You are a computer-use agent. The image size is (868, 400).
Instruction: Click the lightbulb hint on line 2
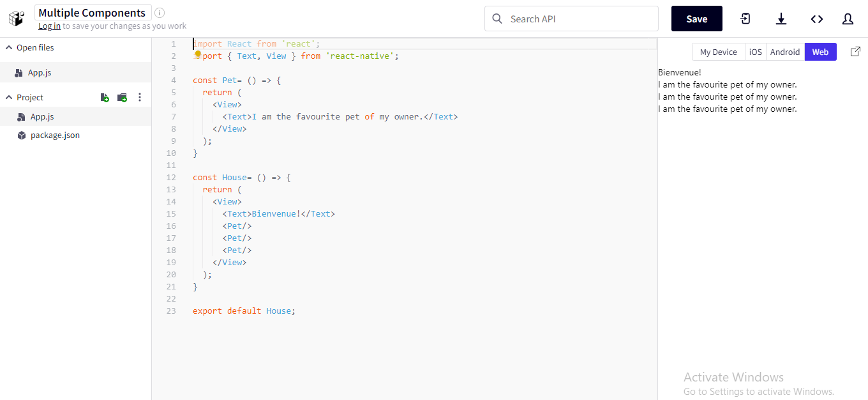tap(198, 54)
